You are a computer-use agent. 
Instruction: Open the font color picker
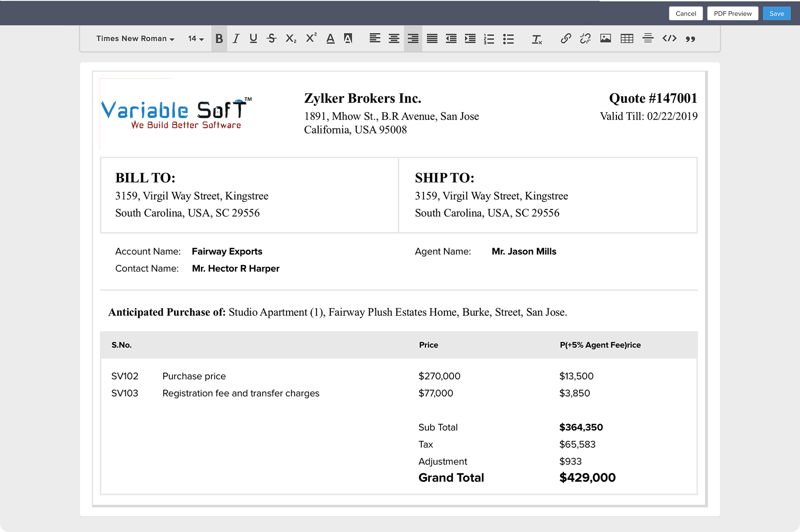point(330,39)
